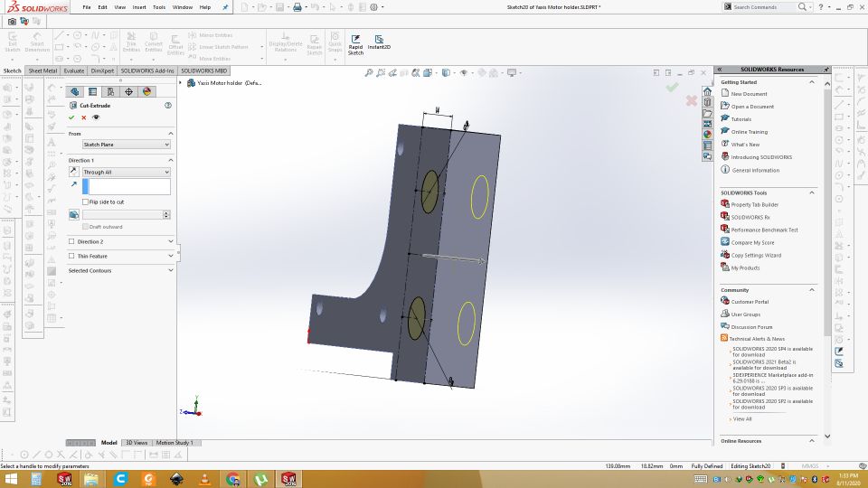Switch to the Sheet Metal tab

42,70
